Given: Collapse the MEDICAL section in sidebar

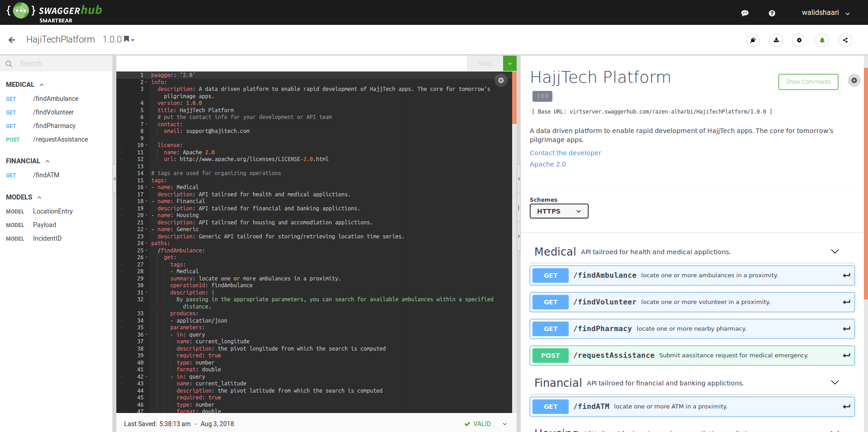Looking at the screenshot, I should coord(42,85).
